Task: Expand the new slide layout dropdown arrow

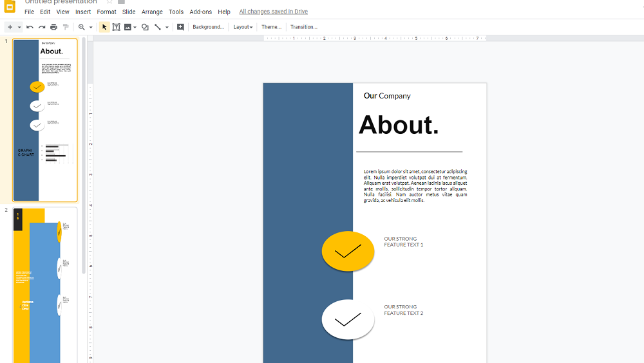Action: click(x=19, y=27)
